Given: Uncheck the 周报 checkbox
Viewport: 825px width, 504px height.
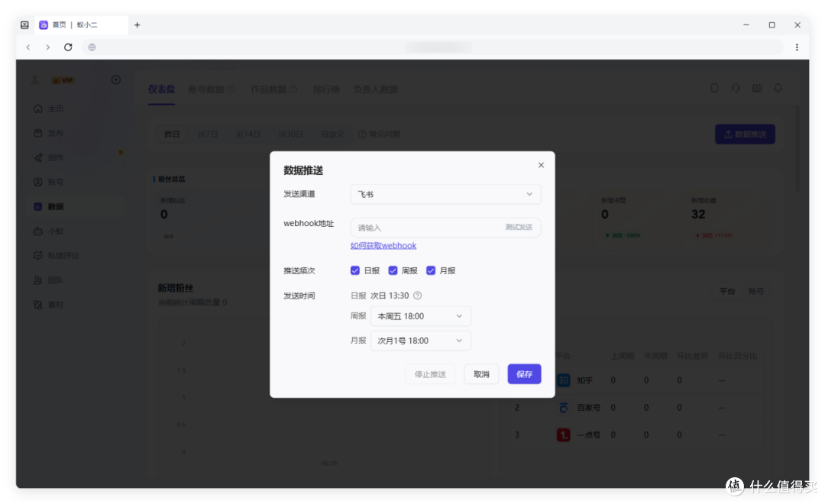Looking at the screenshot, I should point(393,270).
